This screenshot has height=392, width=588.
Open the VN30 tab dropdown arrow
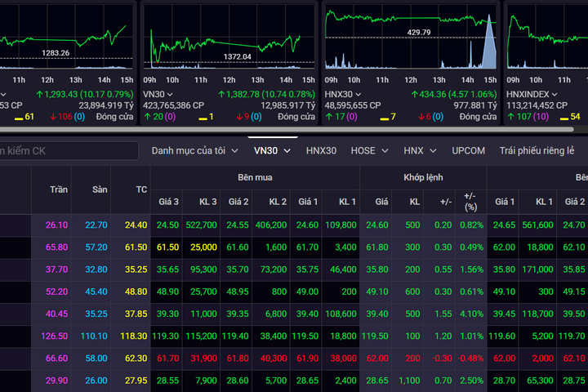[287, 151]
